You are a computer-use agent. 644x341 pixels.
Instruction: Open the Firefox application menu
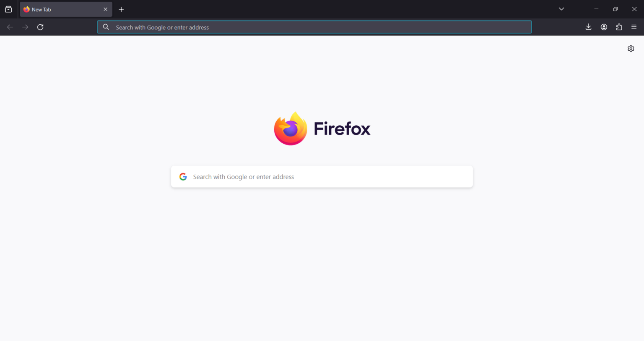[x=634, y=27]
